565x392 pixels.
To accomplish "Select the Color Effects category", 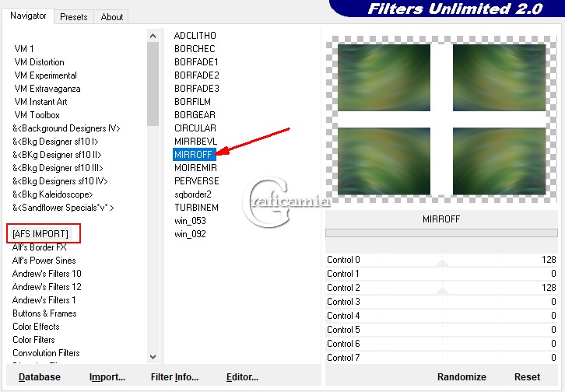I will click(x=36, y=327).
